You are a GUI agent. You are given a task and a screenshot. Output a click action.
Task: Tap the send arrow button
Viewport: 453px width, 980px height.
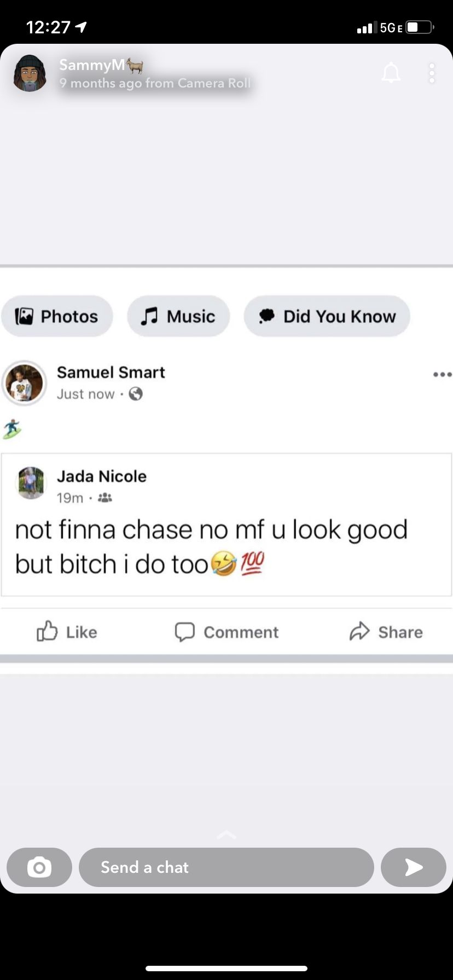point(414,867)
